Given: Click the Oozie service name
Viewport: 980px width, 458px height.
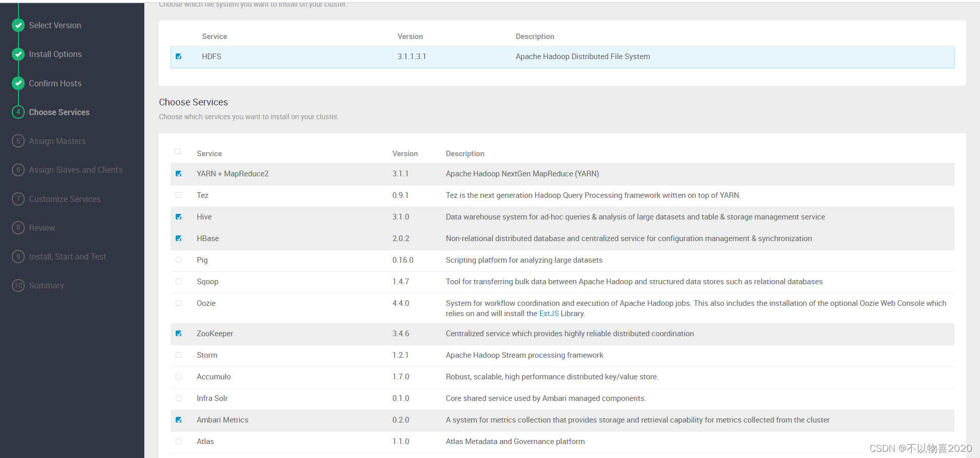Looking at the screenshot, I should 206,303.
